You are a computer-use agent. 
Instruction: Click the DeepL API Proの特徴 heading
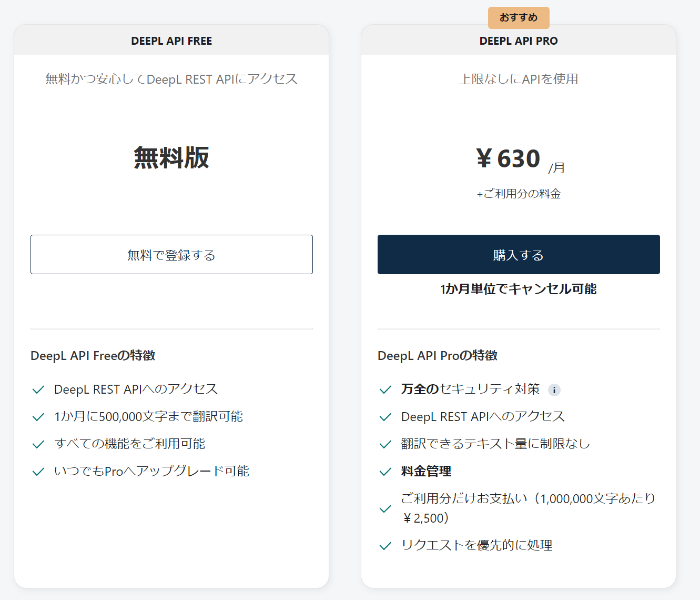[438, 356]
